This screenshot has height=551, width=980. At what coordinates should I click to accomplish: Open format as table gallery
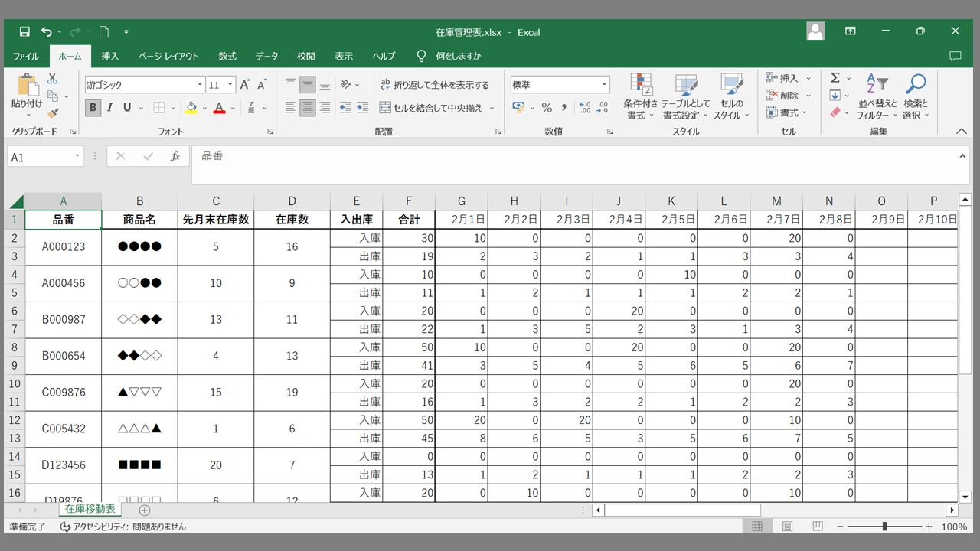686,96
